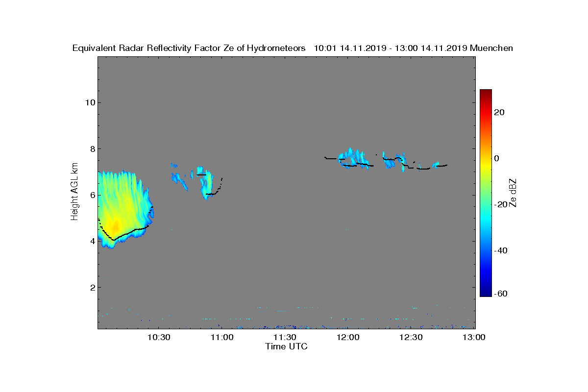Screen dimensions: 588x392
Task: Select the 12:00 time tick label
Action: click(348, 337)
